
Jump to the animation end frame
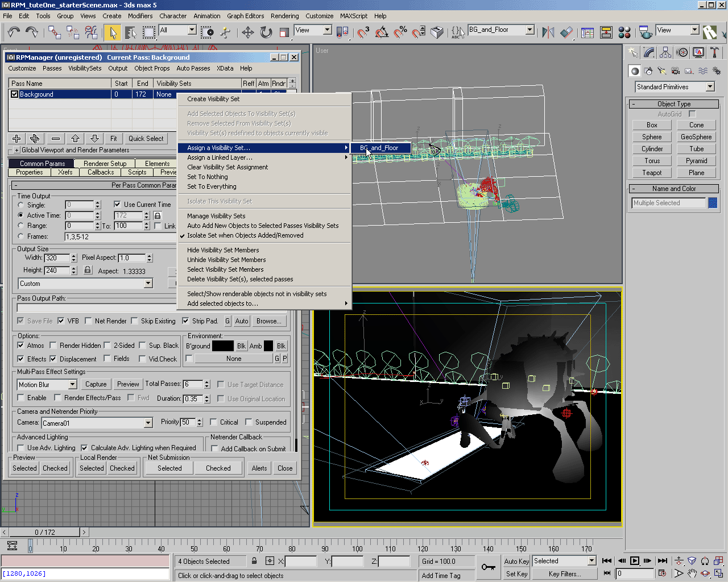tap(662, 560)
